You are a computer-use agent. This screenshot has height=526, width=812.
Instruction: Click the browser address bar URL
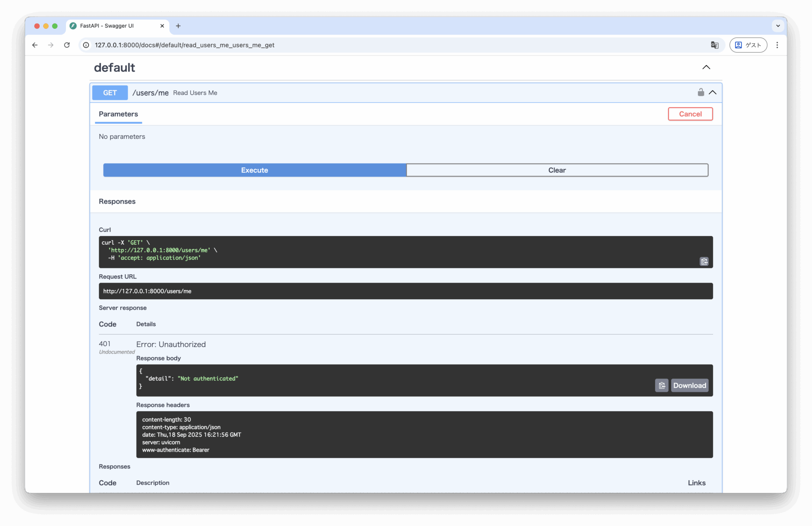(x=184, y=45)
